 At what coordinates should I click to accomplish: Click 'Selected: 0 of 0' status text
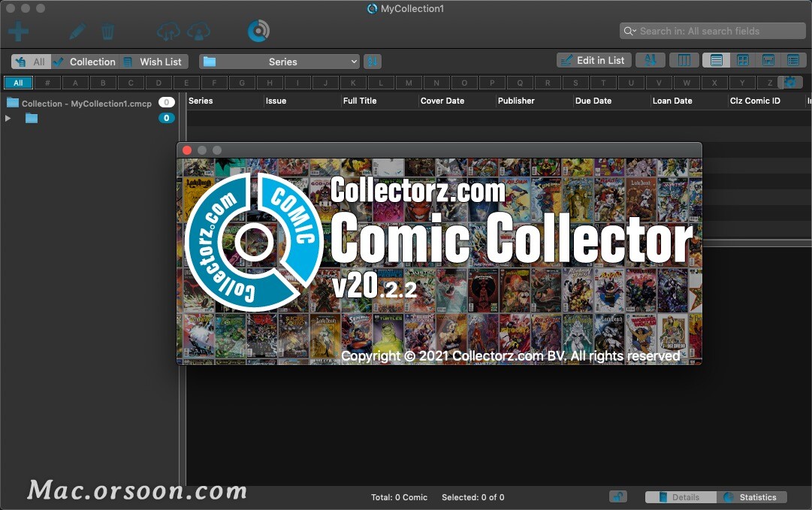(x=472, y=497)
